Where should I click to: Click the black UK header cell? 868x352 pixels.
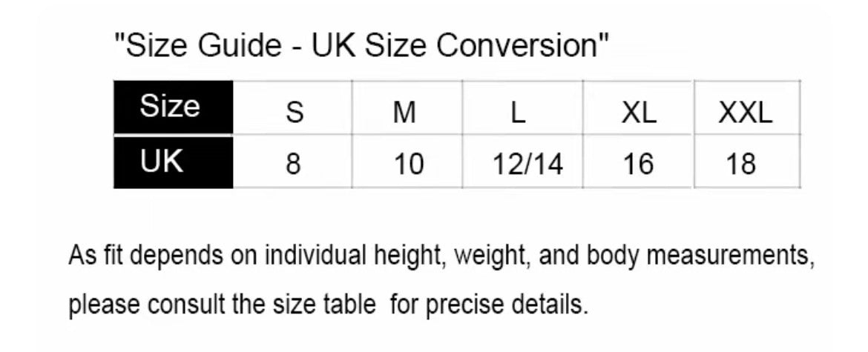pos(174,162)
